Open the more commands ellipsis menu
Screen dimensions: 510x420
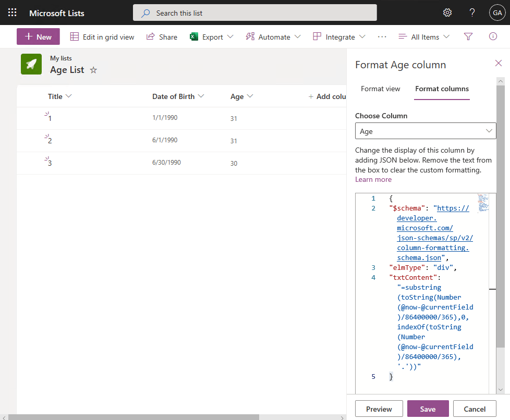coord(382,37)
